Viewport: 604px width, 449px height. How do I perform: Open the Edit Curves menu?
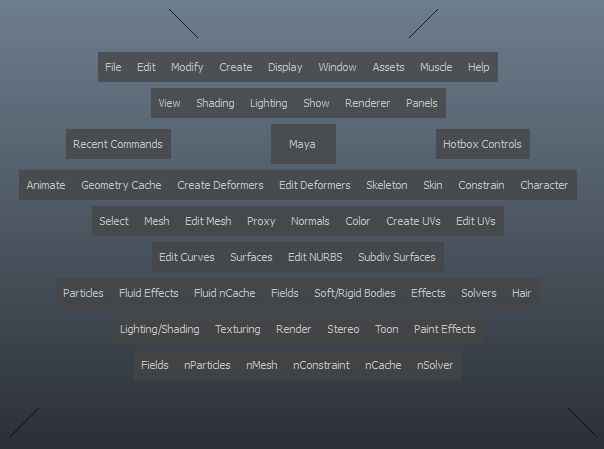(x=187, y=257)
